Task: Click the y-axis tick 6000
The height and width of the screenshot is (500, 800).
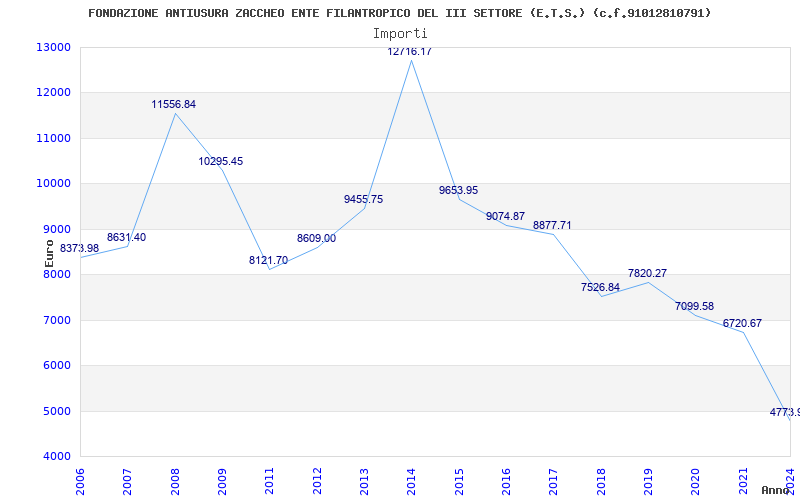Action: pyautogui.click(x=56, y=366)
